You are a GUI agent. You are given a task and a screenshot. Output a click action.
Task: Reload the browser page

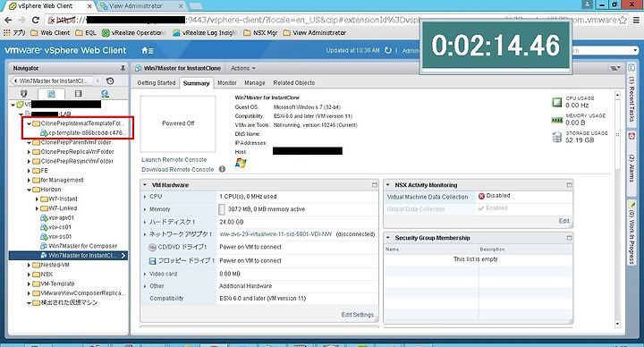point(35,20)
